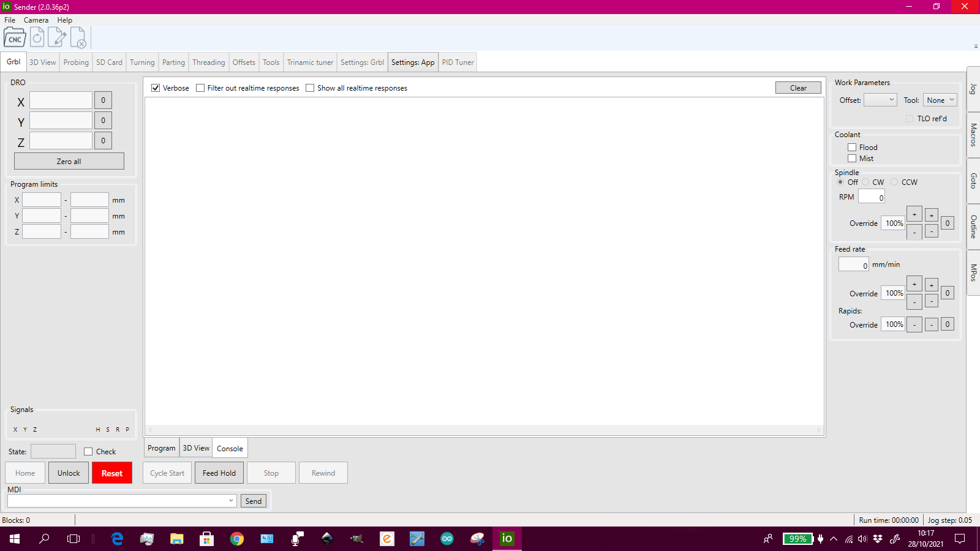The image size is (980, 551).
Task: Expand the MDI command history dropdown
Action: (231, 501)
